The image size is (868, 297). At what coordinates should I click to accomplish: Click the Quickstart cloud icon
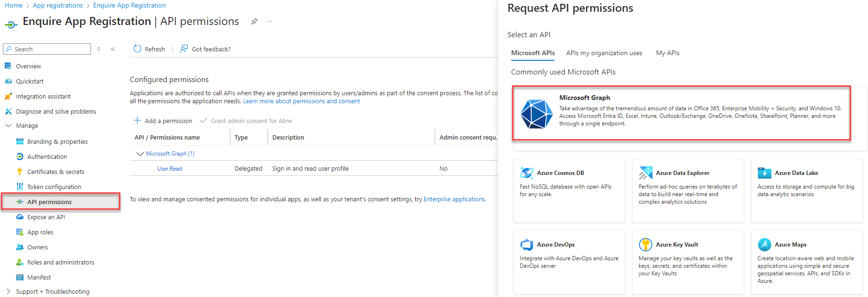pos(8,81)
